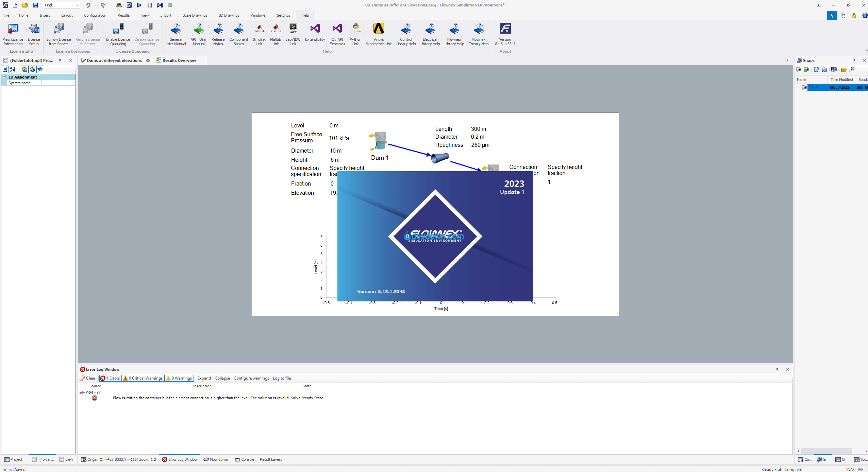The width and height of the screenshot is (868, 472).
Task: Open View License Information
Action: click(x=13, y=34)
